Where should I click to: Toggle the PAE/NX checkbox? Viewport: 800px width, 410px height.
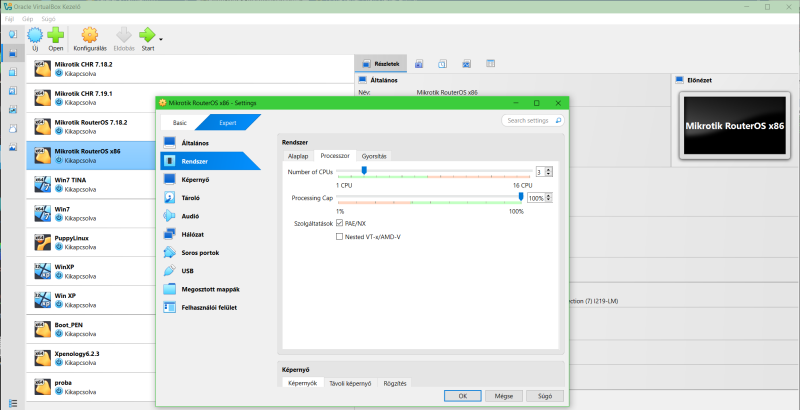tap(339, 223)
